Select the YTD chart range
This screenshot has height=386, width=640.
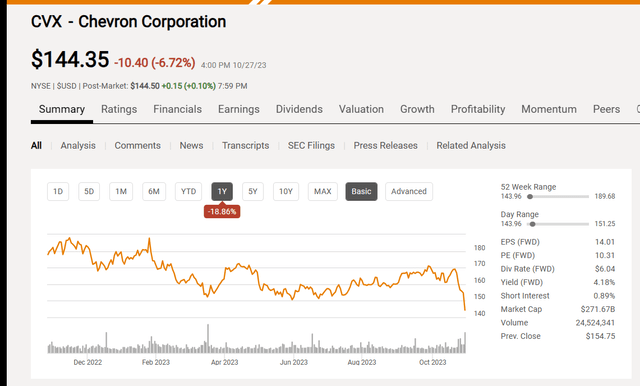pyautogui.click(x=189, y=191)
